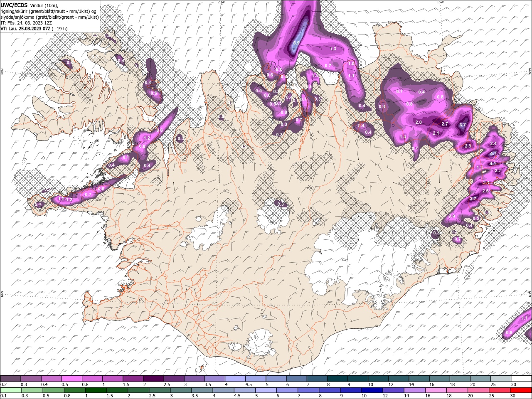Click the light violet 14 swatch in lower legend
Viewport: 532px width, 399px height.
(414, 390)
